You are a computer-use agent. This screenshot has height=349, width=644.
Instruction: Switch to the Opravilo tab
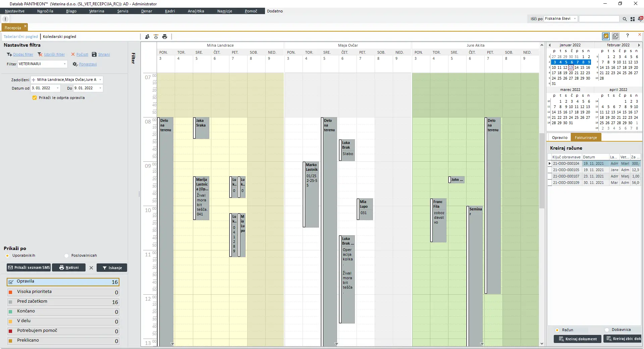559,138
